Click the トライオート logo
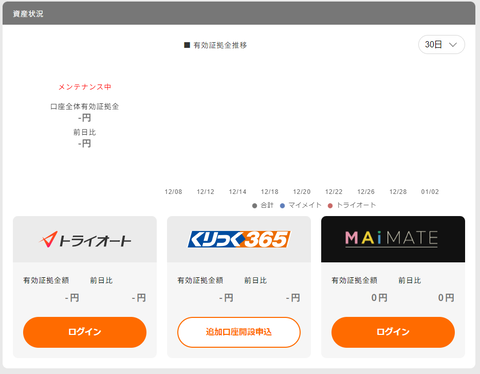Viewport: 480px width, 374px height. click(85, 239)
